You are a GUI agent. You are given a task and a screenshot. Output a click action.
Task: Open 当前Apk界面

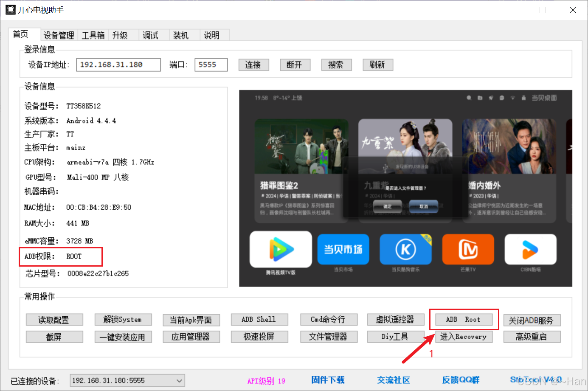tap(191, 320)
